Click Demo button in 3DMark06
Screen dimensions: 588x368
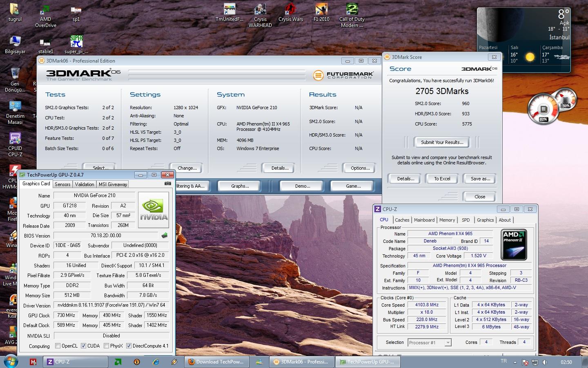[303, 186]
